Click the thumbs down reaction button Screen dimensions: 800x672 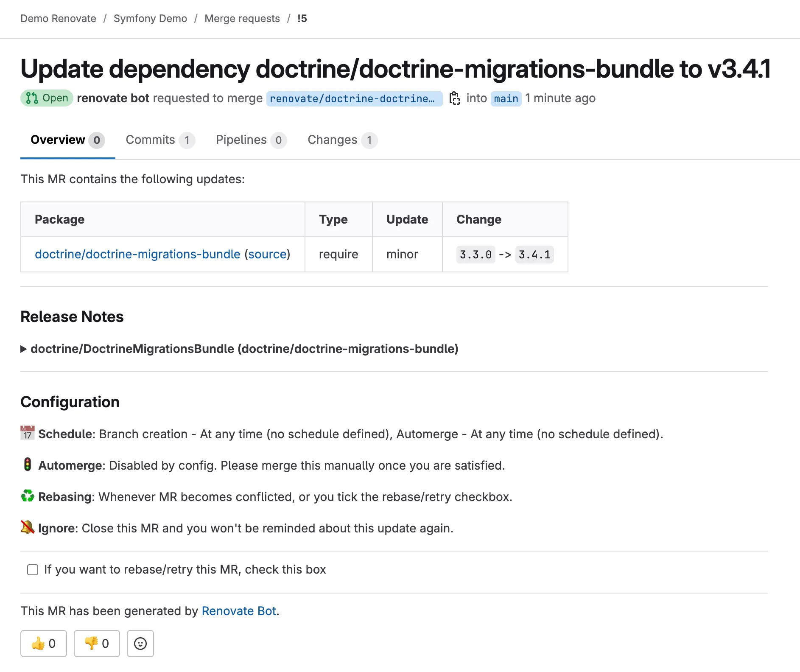pyautogui.click(x=97, y=644)
